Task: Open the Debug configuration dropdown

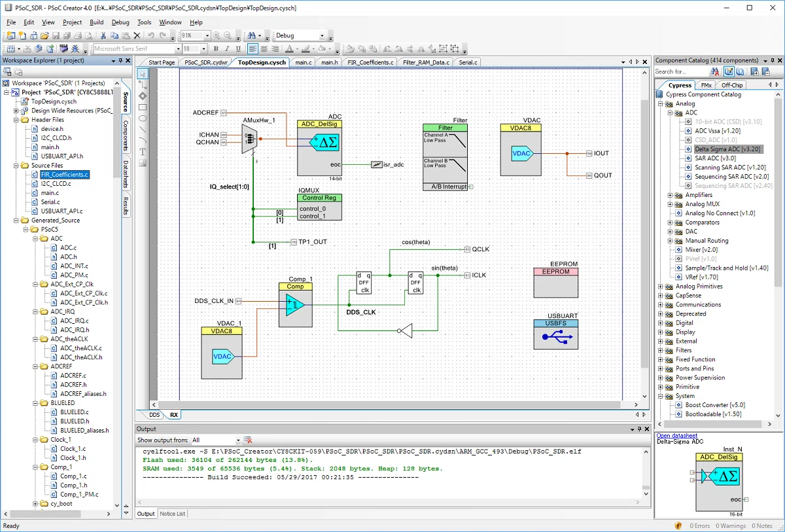Action: (300, 35)
